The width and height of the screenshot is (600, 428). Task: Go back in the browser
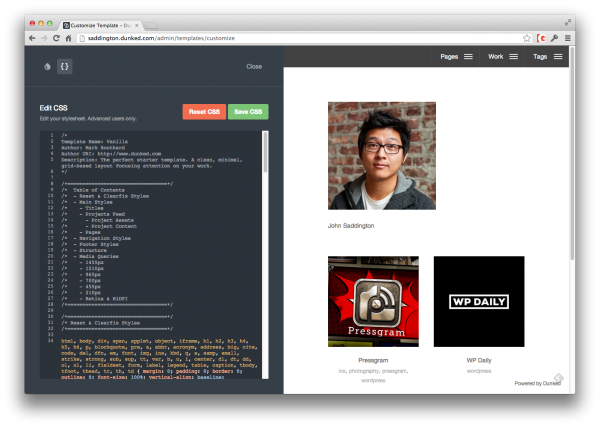coord(32,38)
